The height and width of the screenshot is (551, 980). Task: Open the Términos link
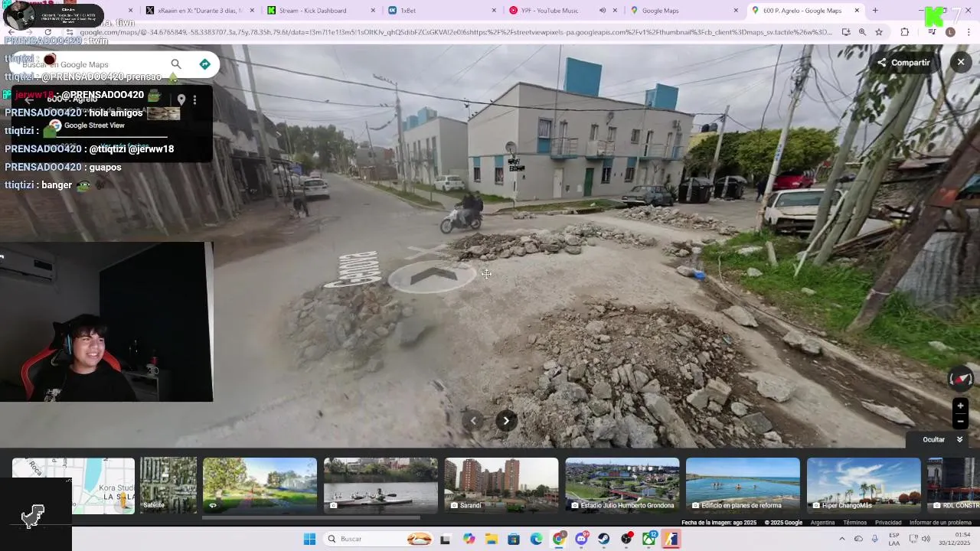tap(854, 523)
